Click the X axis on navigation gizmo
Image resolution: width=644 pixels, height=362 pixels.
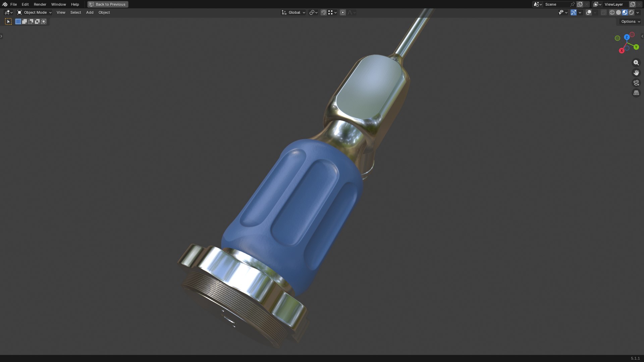pos(622,51)
